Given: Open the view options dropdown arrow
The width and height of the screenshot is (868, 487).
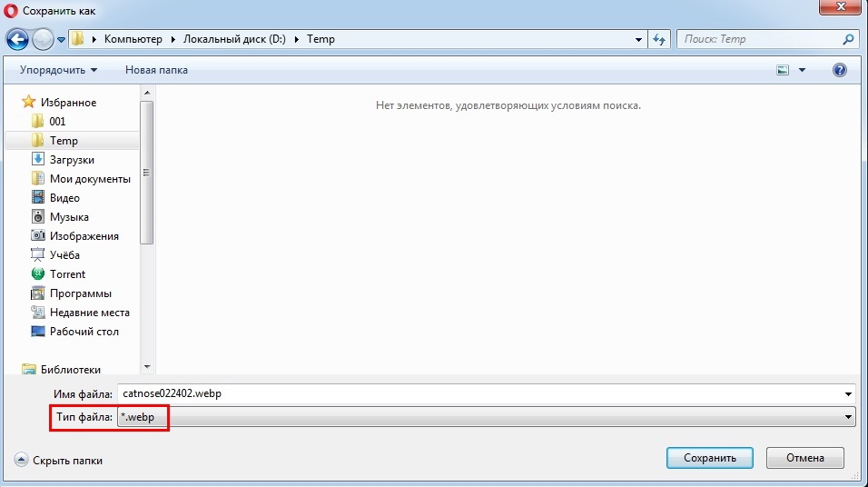Looking at the screenshot, I should (802, 70).
